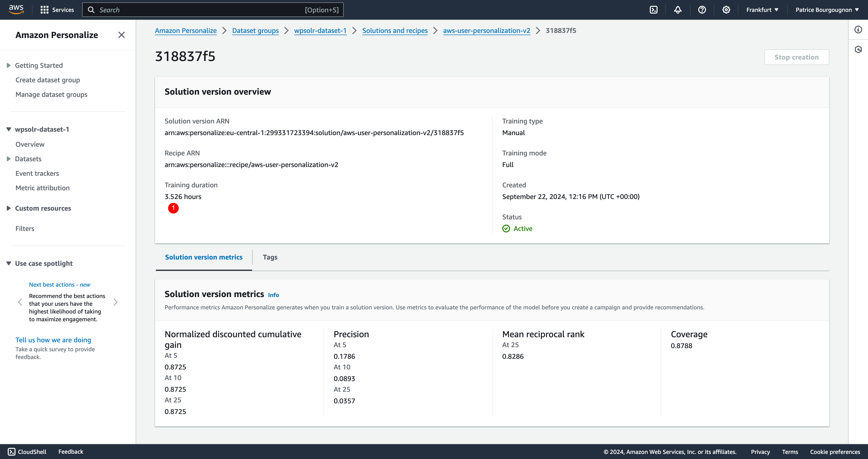Open Filters in the sidebar
Viewport: 868px width, 459px height.
[x=25, y=228]
